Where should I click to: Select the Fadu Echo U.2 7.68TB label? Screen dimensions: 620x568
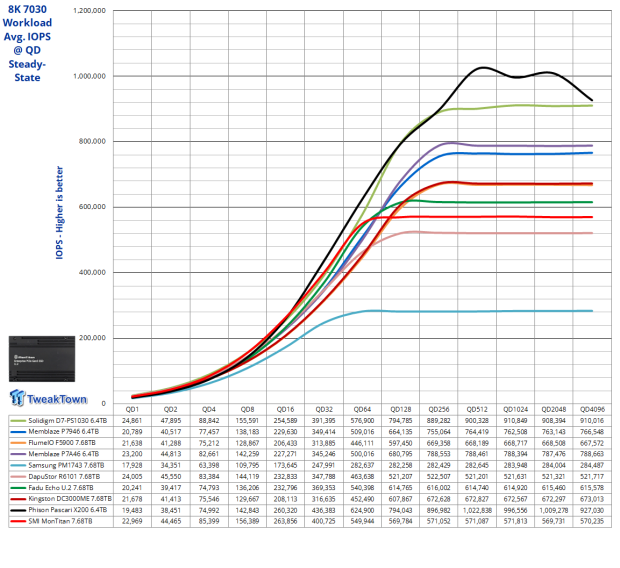coord(61,488)
